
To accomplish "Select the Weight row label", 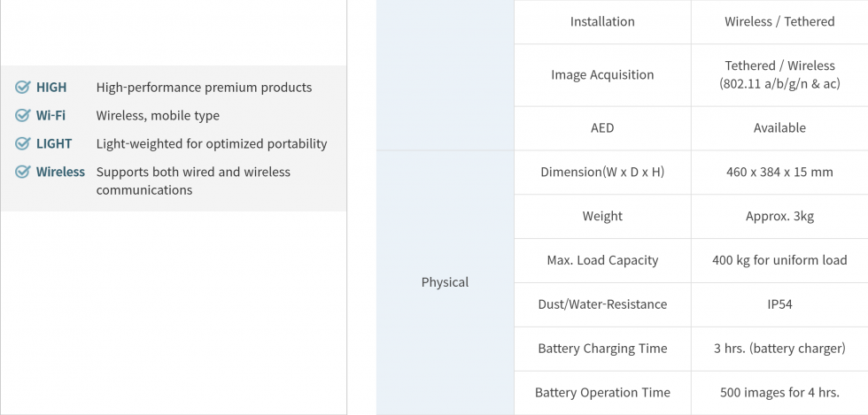I will [602, 217].
